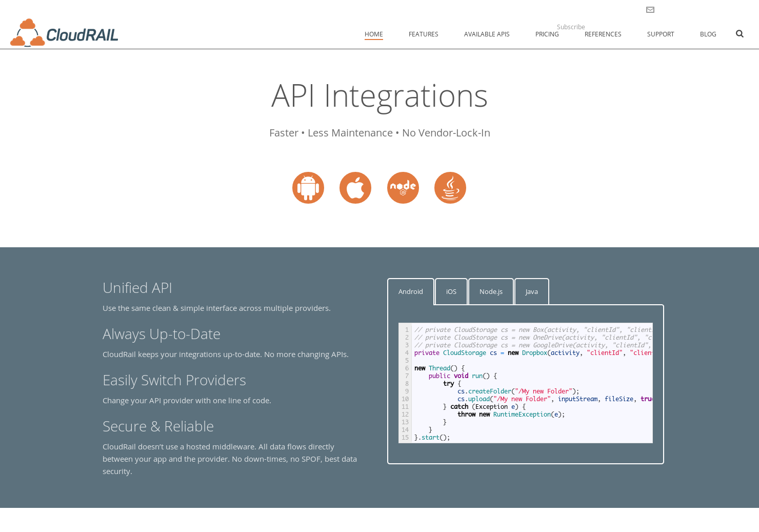The height and width of the screenshot is (532, 759).
Task: Switch to the iOS code tab
Action: [451, 291]
